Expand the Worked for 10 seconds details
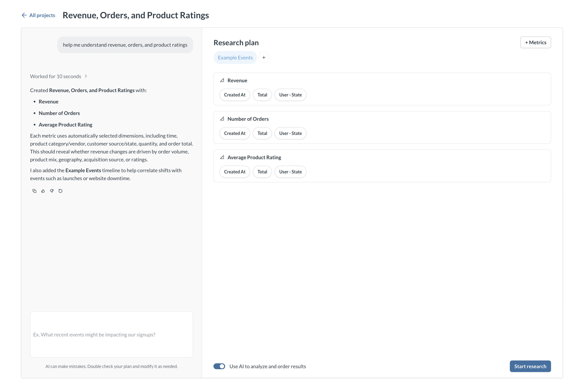The image size is (584, 392). coord(58,76)
